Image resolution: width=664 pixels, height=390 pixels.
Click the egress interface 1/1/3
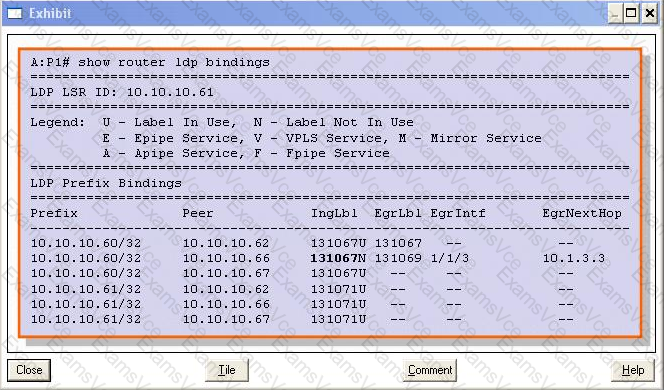point(450,258)
